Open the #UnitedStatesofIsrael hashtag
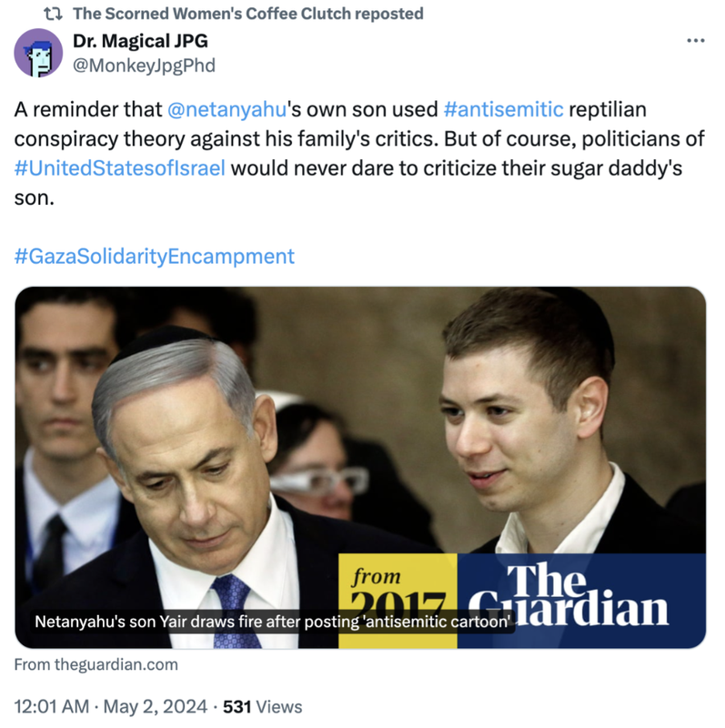This screenshot has height=728, width=725. point(120,168)
